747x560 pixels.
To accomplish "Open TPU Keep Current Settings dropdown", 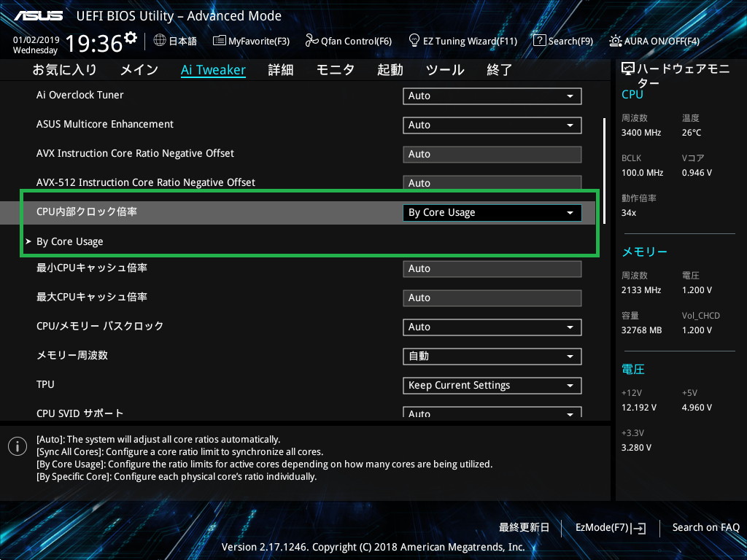I will (492, 385).
